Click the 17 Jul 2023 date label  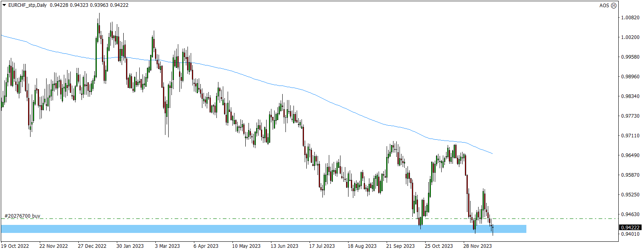pyautogui.click(x=322, y=246)
